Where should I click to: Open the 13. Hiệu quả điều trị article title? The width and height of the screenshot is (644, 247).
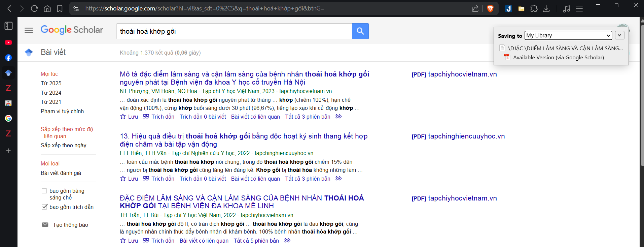pos(244,140)
